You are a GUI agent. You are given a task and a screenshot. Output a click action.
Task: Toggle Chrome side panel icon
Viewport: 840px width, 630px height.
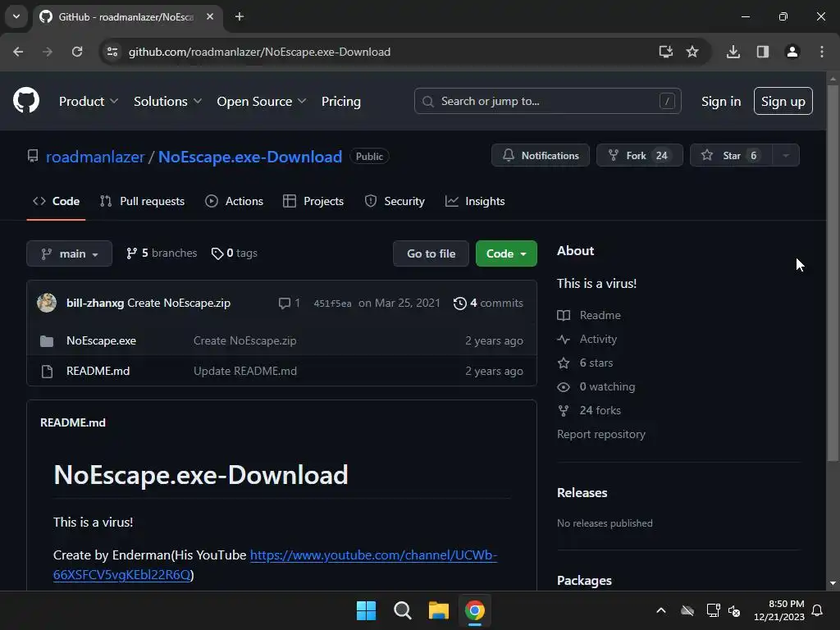pos(763,52)
